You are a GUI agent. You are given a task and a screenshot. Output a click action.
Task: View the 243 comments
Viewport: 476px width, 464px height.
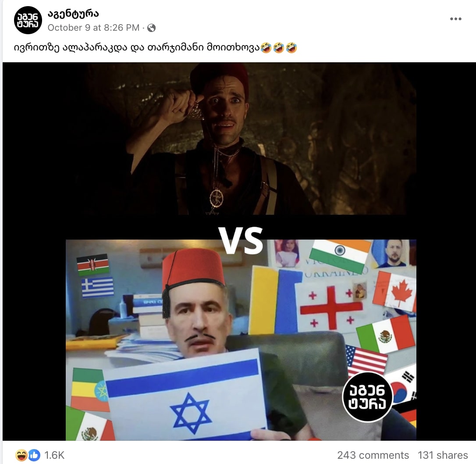(x=373, y=455)
